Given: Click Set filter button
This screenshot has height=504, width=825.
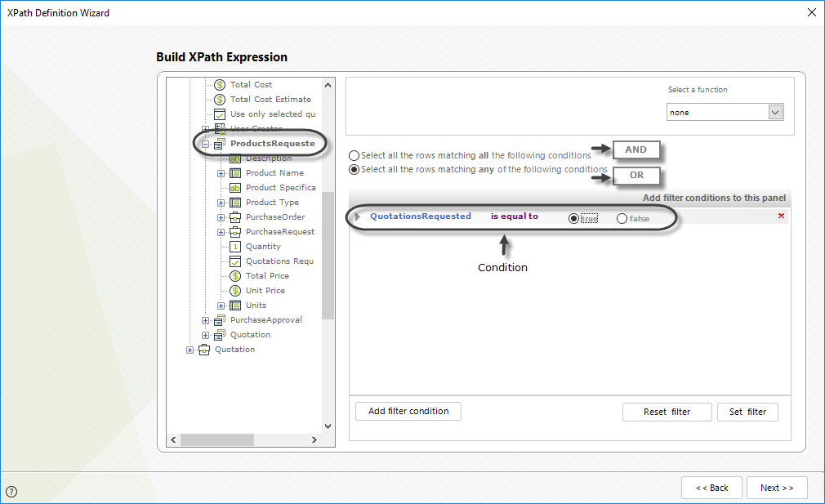Looking at the screenshot, I should [747, 412].
